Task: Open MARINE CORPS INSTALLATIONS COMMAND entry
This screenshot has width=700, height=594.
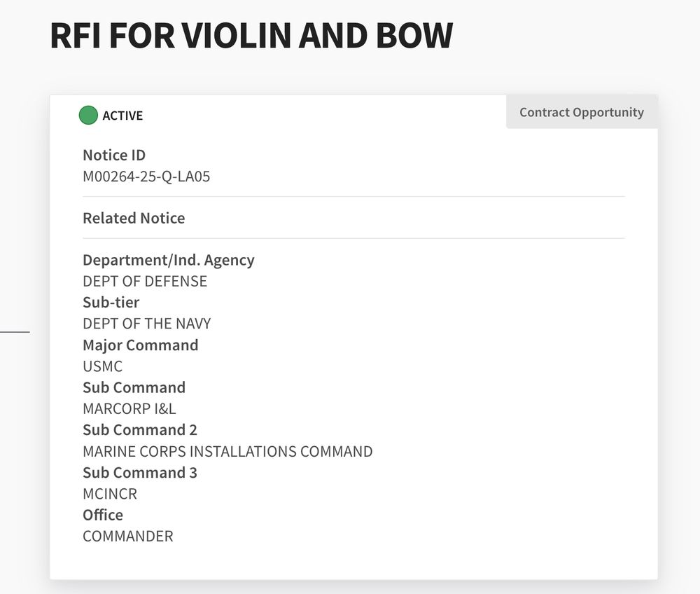Action: tap(227, 452)
